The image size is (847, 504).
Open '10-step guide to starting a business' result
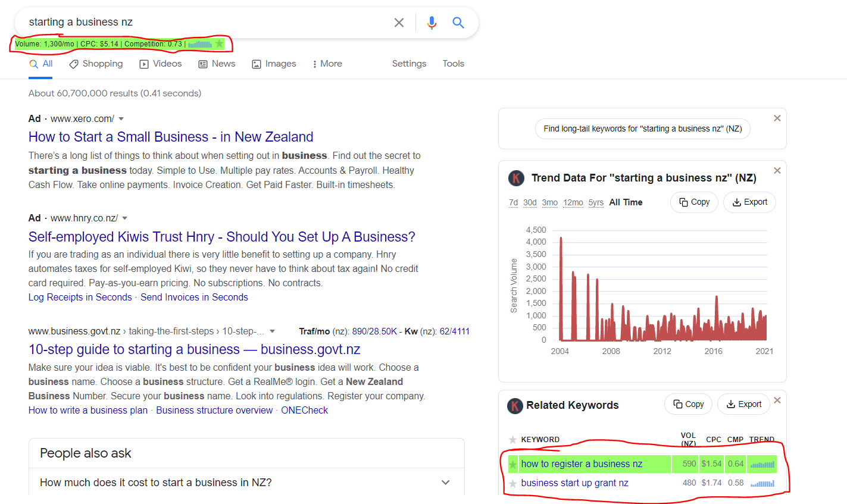click(x=195, y=349)
